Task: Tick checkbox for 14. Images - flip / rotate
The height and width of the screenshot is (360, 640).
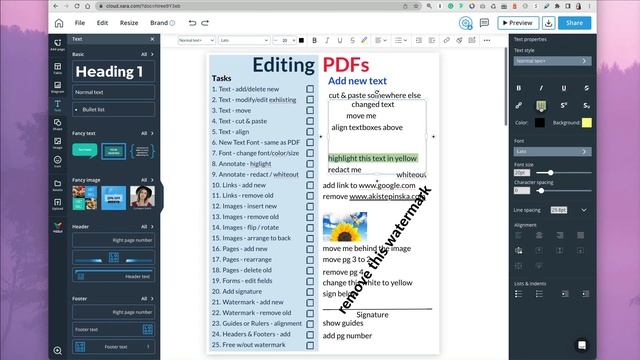Action: [x=310, y=228]
